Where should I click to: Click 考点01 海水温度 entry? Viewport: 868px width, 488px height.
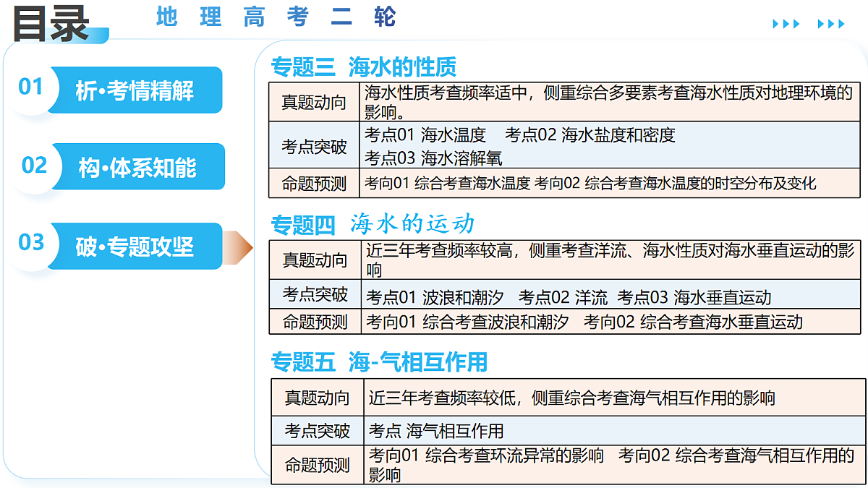(x=425, y=134)
